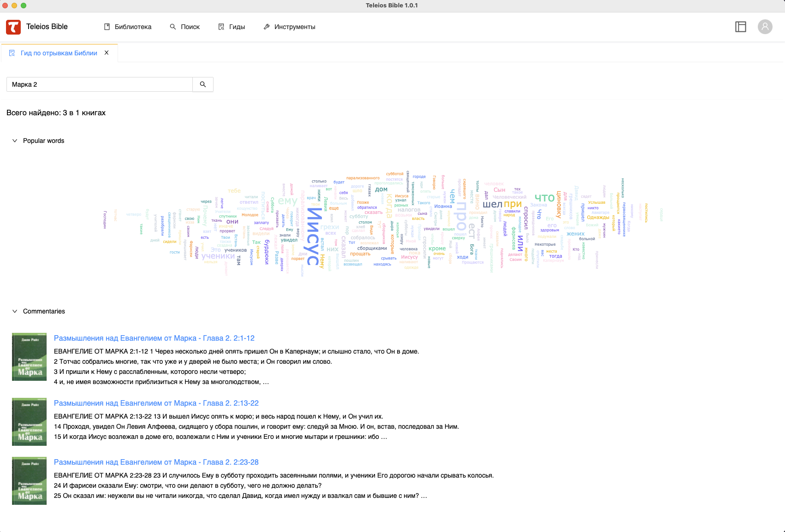Open the user account avatar
785x532 pixels.
(765, 27)
